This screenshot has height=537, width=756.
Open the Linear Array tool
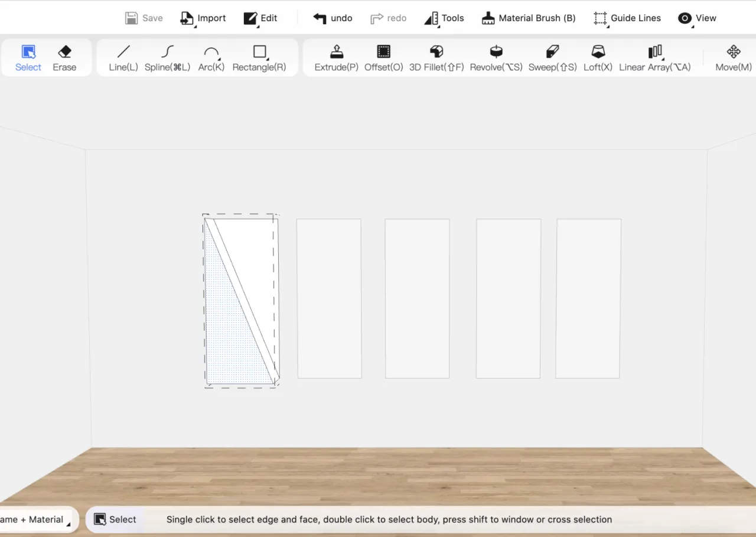pos(654,58)
